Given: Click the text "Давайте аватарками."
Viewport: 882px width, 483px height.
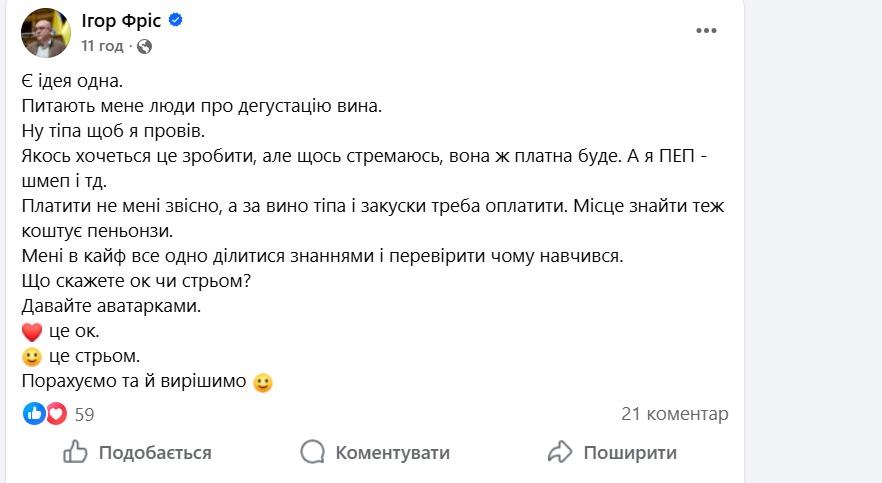Looking at the screenshot, I should (111, 306).
